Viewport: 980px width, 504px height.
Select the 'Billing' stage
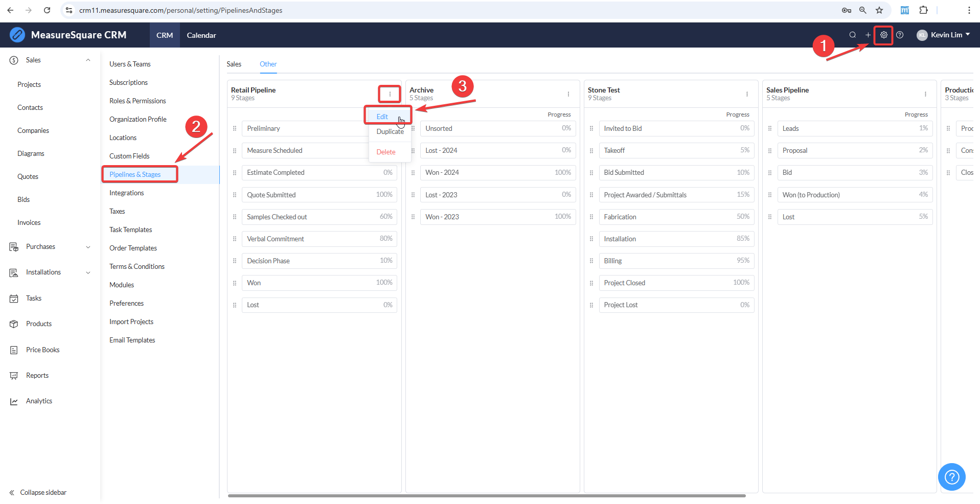pos(676,261)
